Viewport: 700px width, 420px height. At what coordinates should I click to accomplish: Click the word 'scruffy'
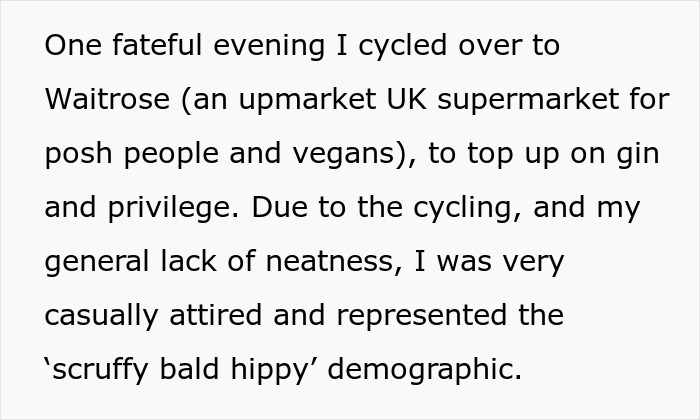tap(104, 370)
